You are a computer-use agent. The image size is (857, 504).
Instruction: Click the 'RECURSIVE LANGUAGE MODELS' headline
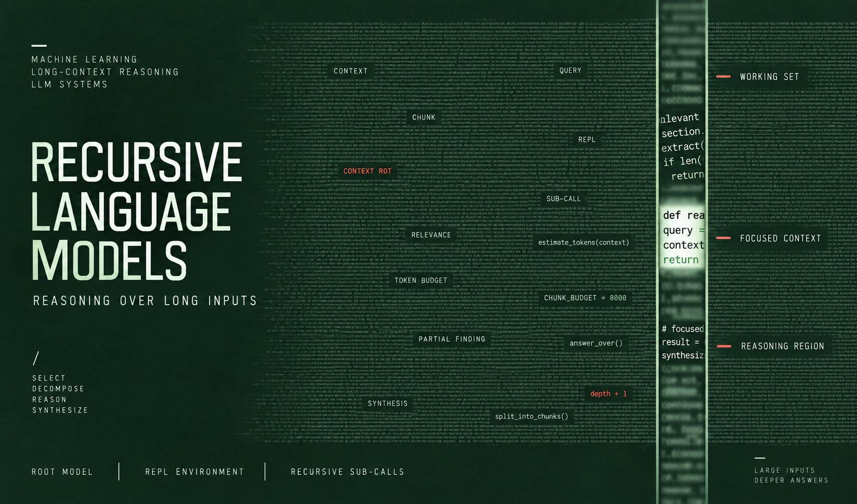(136, 211)
